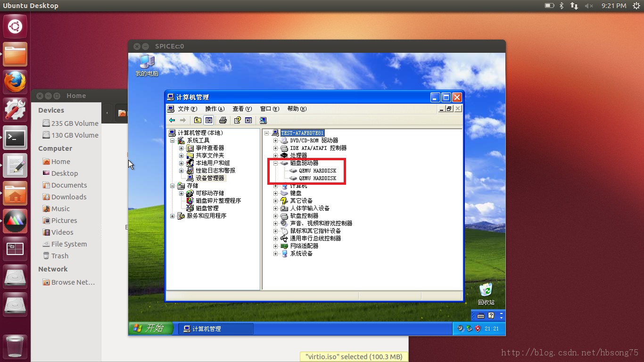Click the Workspace Switcher launcher icon
The image size is (644, 362).
pos(15,249)
